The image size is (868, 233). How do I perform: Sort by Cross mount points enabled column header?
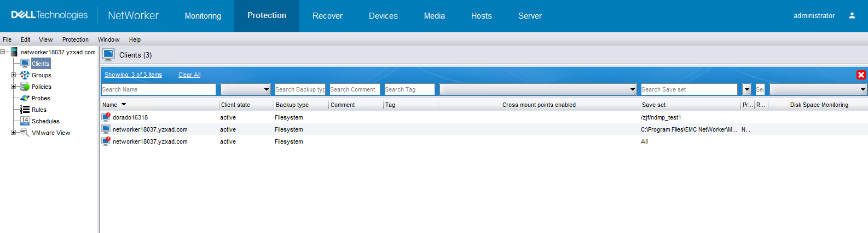point(539,105)
